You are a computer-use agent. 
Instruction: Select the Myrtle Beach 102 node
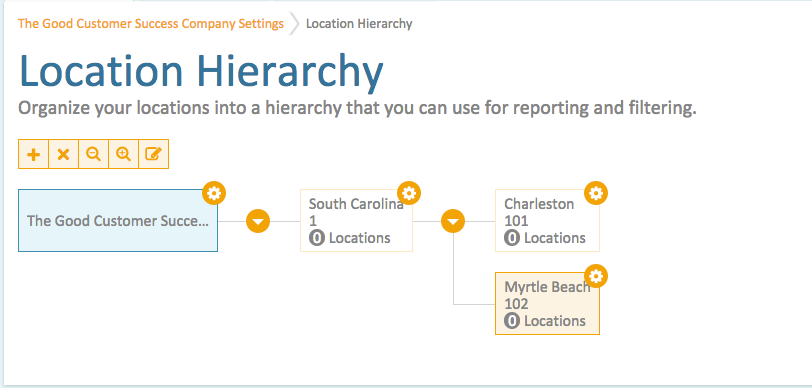(x=547, y=304)
